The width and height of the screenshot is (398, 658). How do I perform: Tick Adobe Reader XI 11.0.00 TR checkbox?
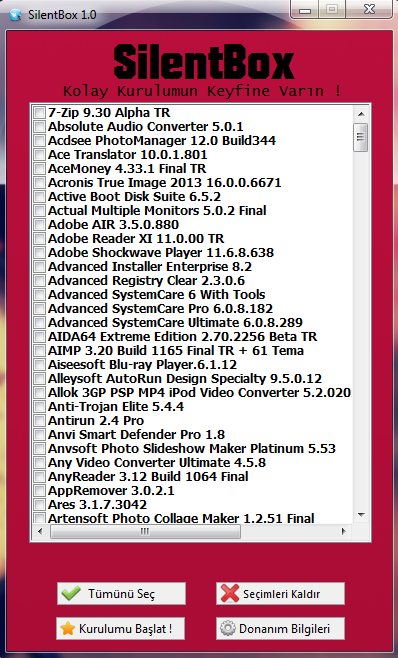39,239
